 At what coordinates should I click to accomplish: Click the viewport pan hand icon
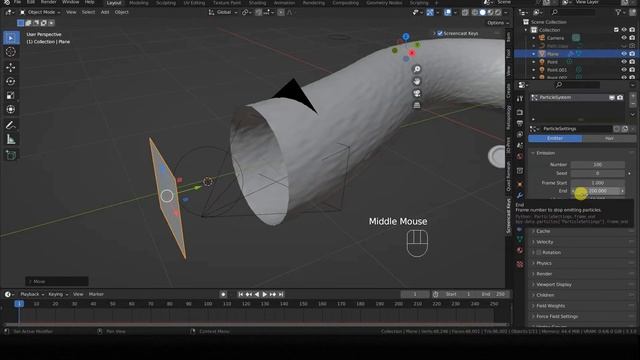[x=417, y=81]
